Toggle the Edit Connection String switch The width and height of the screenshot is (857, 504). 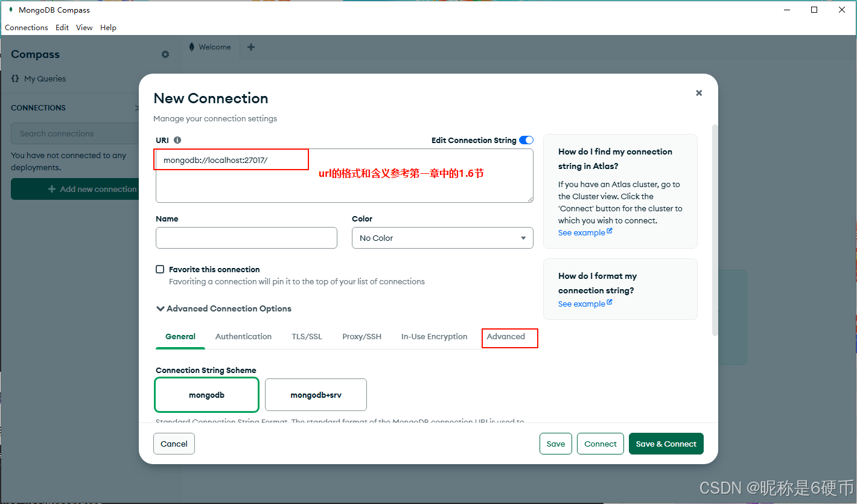[526, 140]
